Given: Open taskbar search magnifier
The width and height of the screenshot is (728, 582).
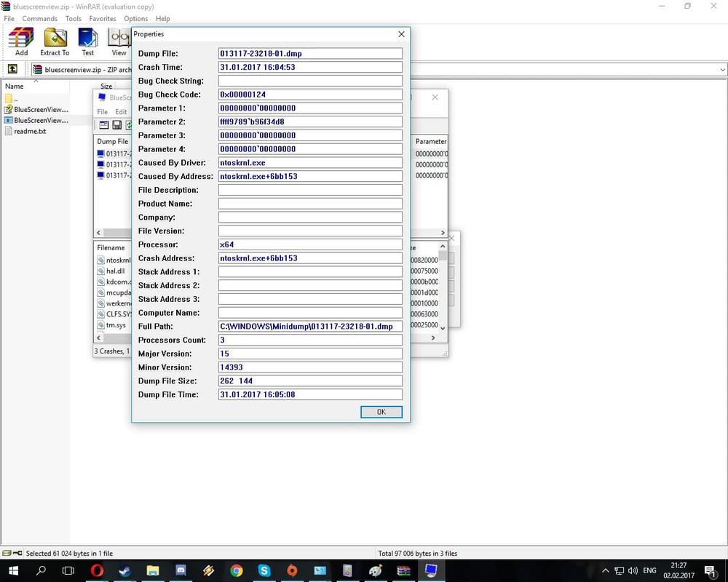Looking at the screenshot, I should [41, 570].
